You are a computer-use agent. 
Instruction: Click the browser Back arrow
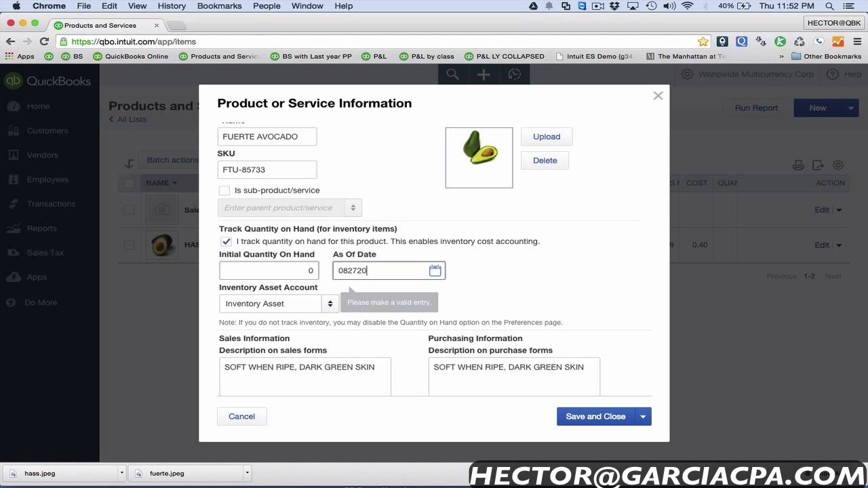point(11,41)
